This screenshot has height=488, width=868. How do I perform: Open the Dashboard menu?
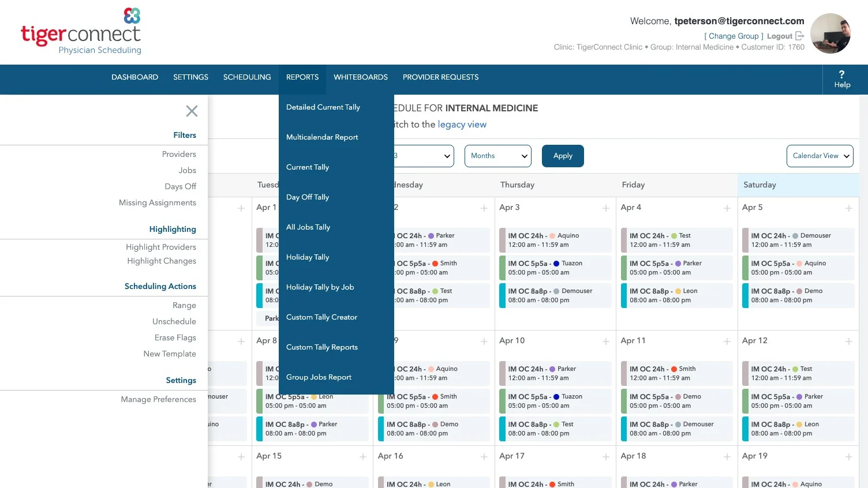(x=135, y=77)
